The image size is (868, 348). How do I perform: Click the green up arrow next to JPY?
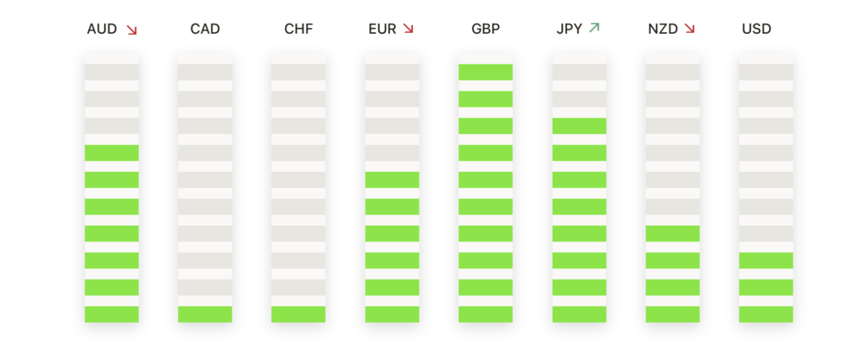[x=594, y=28]
